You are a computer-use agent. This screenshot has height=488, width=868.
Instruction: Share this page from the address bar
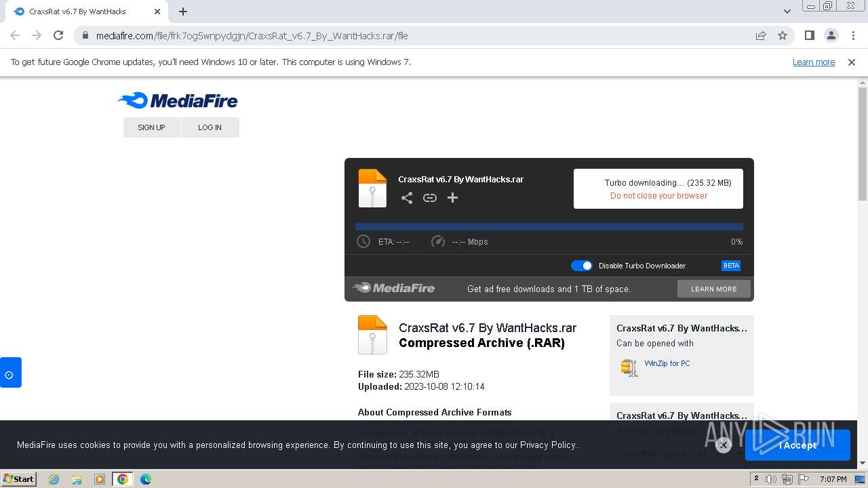click(761, 35)
